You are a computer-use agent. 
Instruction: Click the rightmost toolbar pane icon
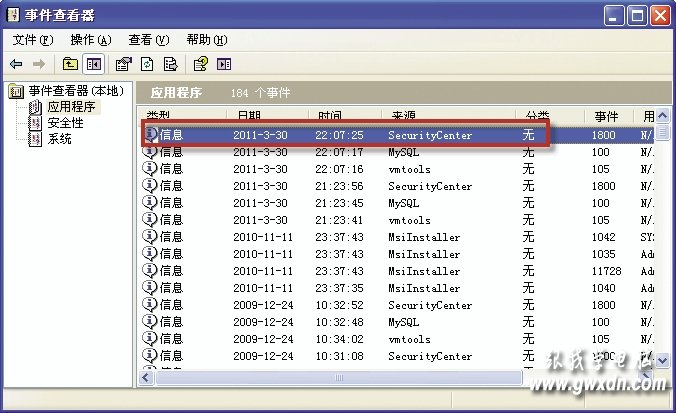pyautogui.click(x=224, y=65)
